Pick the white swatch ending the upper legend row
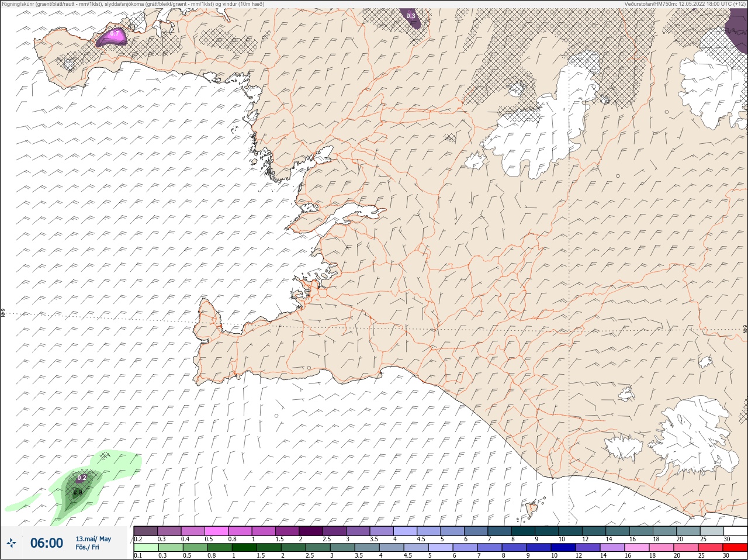Viewport: 748px width, 560px height. coord(735,531)
